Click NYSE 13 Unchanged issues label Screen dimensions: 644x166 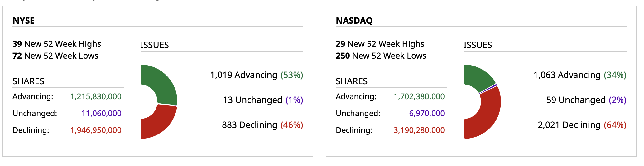pyautogui.click(x=263, y=100)
